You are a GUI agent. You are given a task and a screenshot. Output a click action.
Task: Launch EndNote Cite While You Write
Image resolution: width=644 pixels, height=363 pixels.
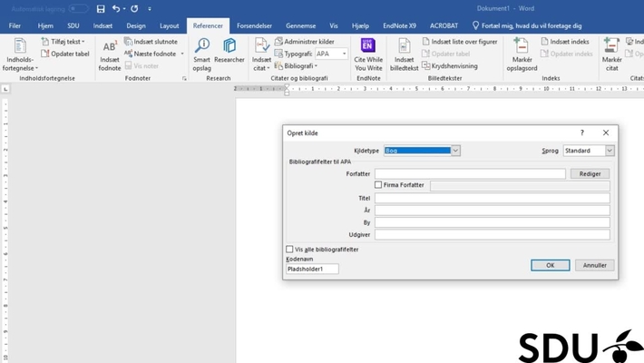point(368,54)
